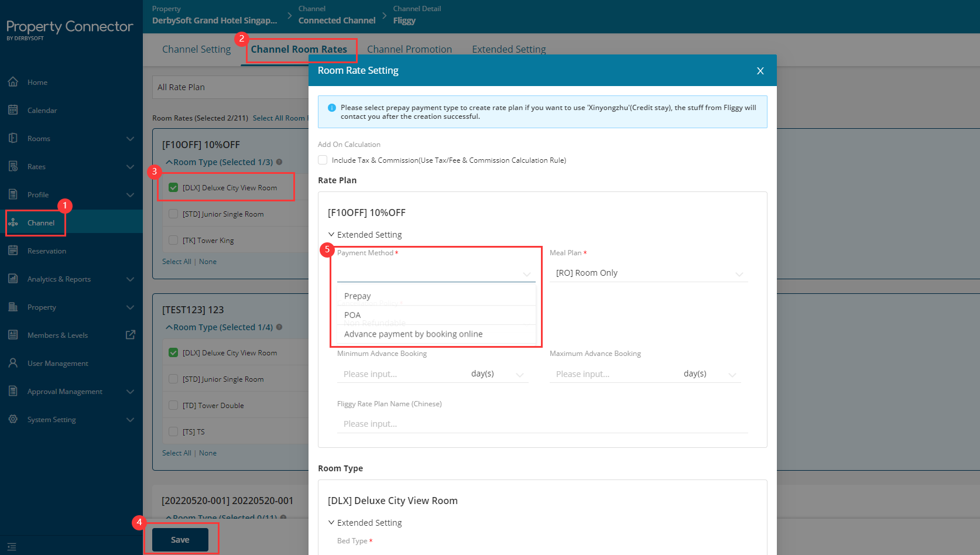980x555 pixels.
Task: Uncheck DLX Deluxe City View Room under F10OFF
Action: pos(173,187)
